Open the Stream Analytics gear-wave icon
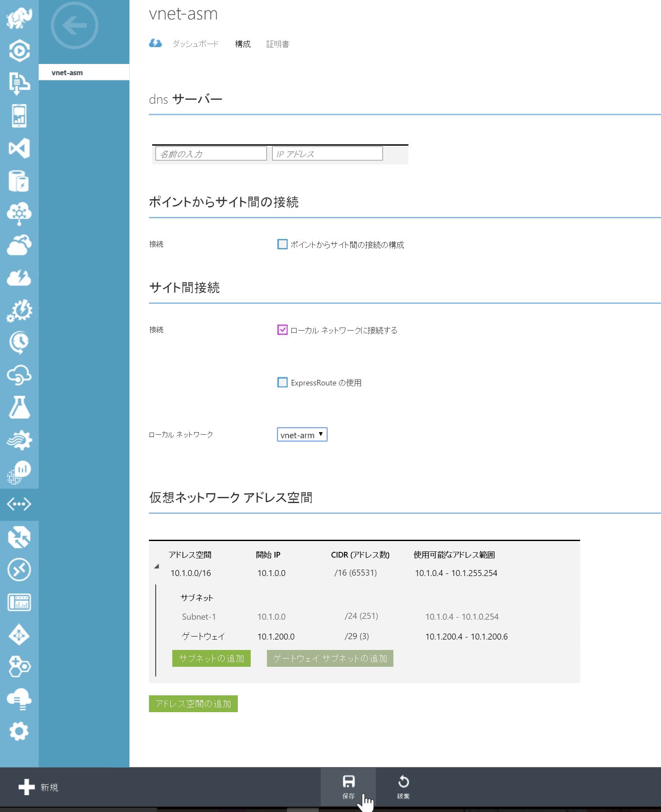Viewport: 661px width, 812px height. point(19,440)
